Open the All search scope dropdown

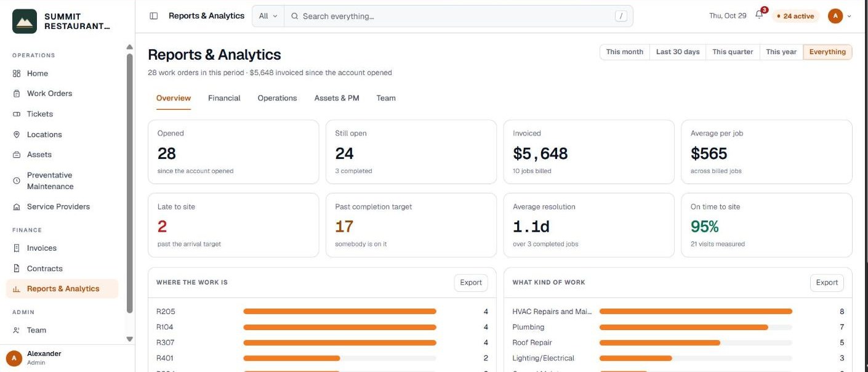click(x=268, y=16)
